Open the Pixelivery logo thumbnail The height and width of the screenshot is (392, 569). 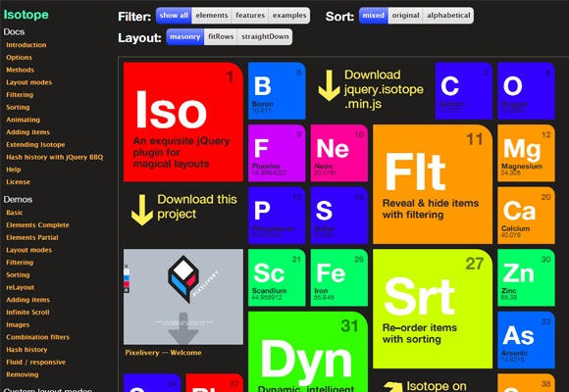point(183,297)
